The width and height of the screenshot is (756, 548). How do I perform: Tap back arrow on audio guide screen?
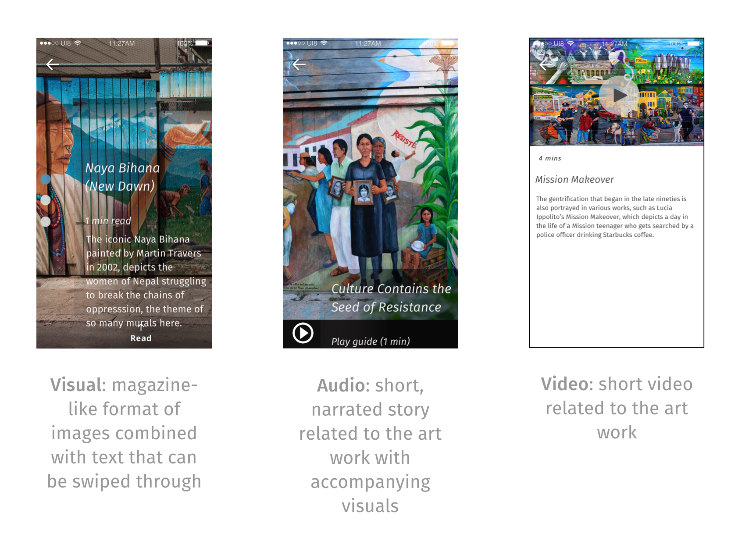click(x=299, y=64)
